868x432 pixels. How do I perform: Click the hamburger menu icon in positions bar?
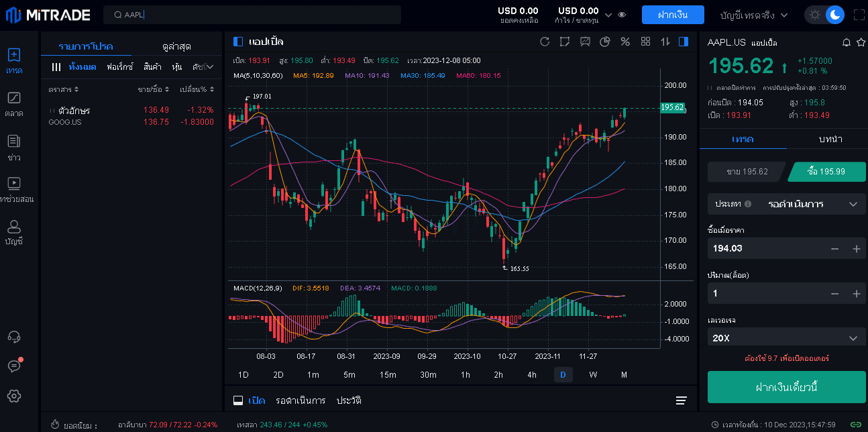682,400
